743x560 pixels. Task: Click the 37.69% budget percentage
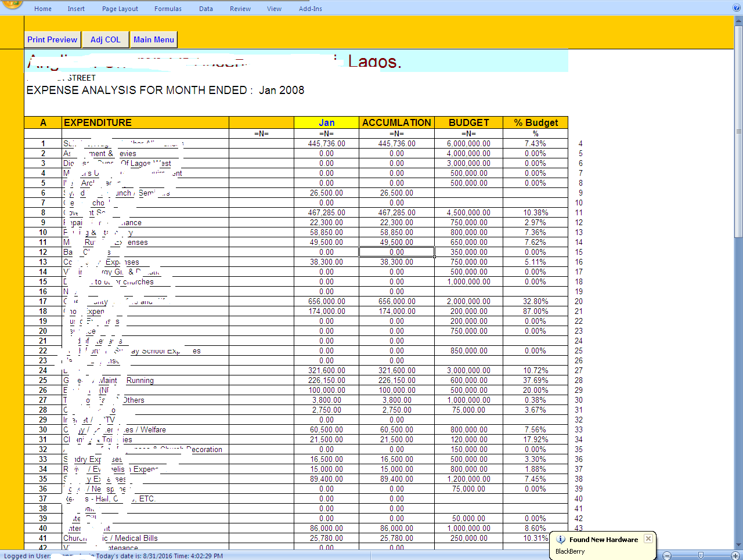(535, 380)
